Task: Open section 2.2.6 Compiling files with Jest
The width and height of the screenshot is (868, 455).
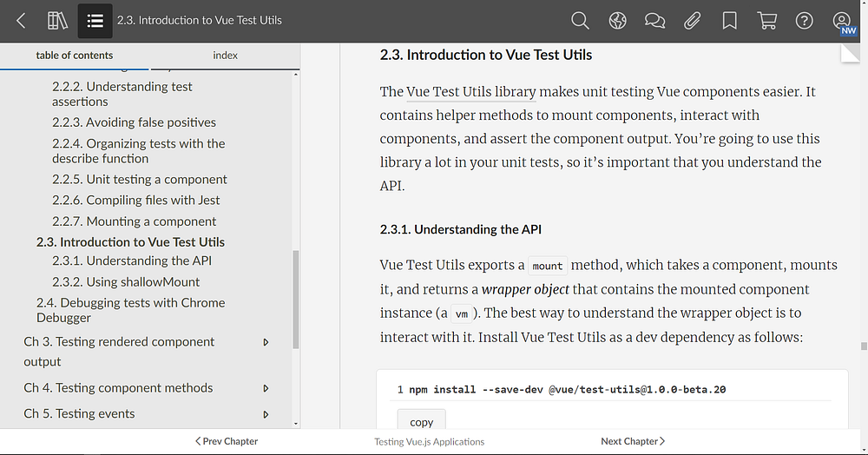Action: point(135,200)
